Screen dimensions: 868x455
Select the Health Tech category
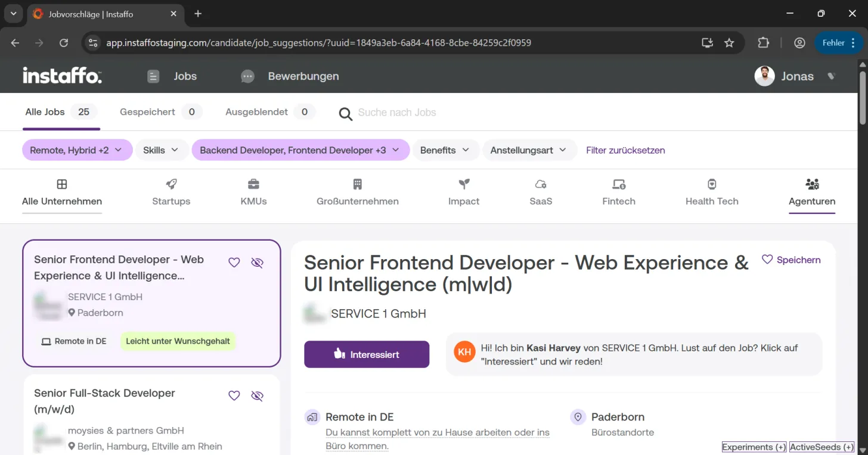coord(712,193)
